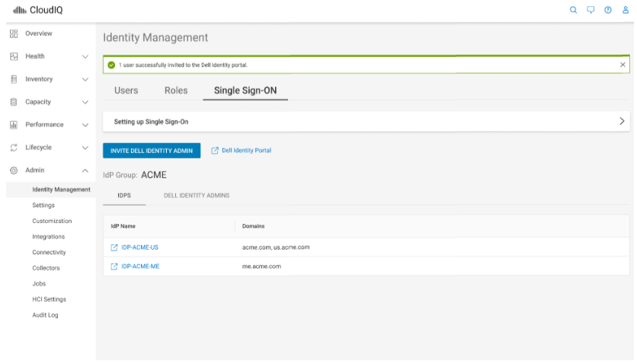Screen dimensions: 637x364
Task: Open the Dell Identity Portal link
Action: point(247,151)
